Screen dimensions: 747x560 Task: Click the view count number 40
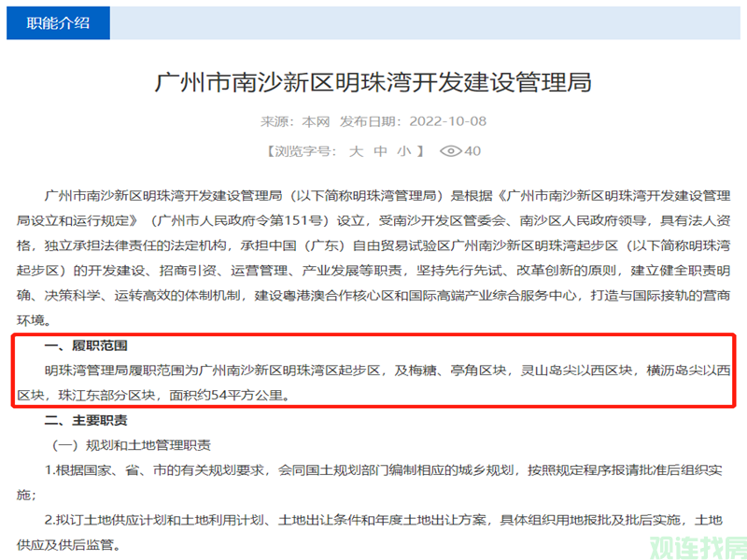coord(472,151)
